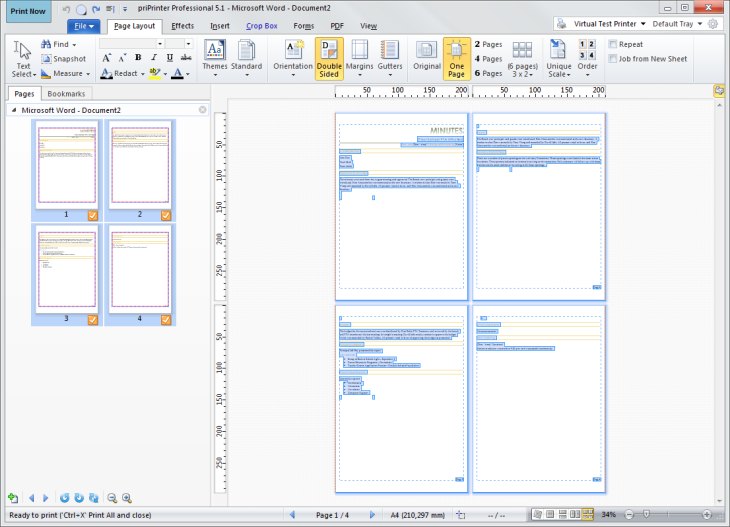The image size is (730, 527).
Task: Open the Orientation options
Action: 293,58
